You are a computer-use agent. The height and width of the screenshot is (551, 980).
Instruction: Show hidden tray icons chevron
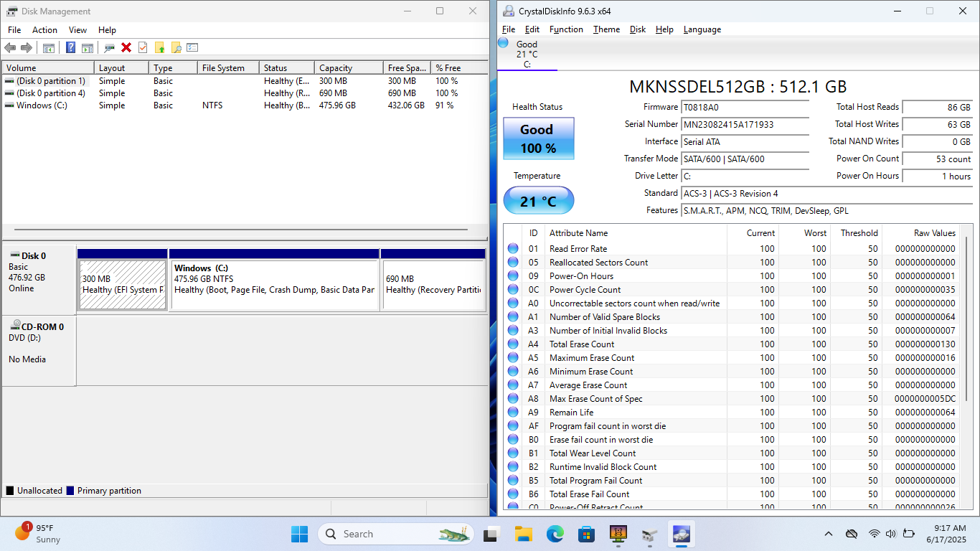[829, 534]
